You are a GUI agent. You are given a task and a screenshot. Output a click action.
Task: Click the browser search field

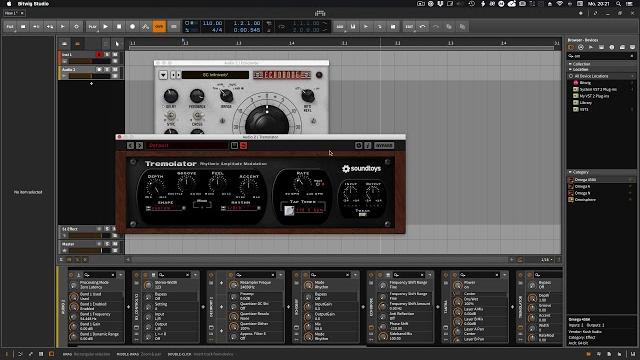(x=601, y=56)
